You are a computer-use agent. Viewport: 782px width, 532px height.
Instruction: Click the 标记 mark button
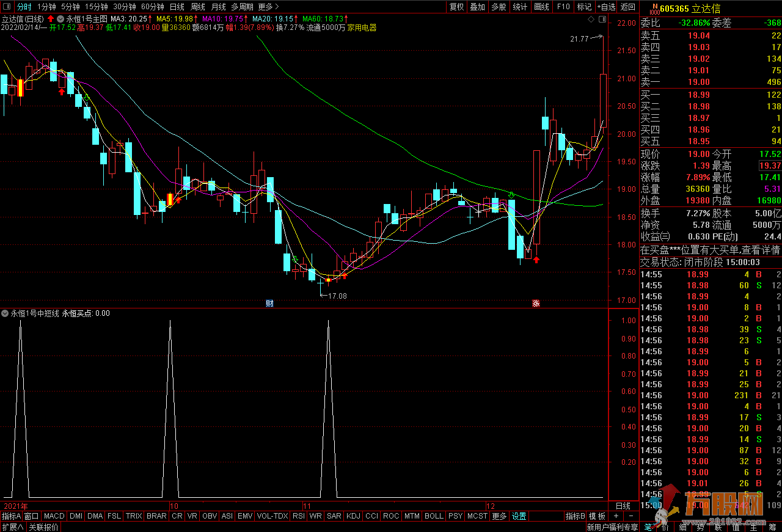coord(584,7)
